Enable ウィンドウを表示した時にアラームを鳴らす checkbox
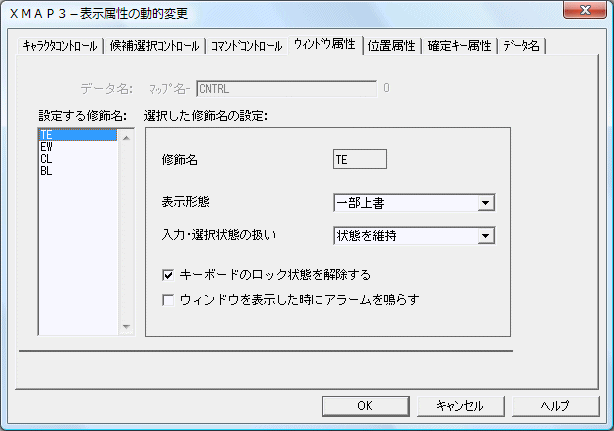Image resolution: width=614 pixels, height=431 pixels. point(168,299)
